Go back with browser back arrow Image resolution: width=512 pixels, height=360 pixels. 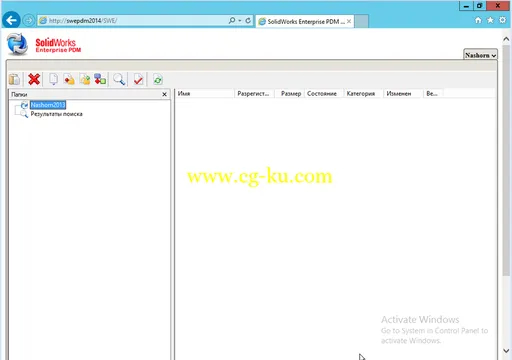[x=11, y=21]
